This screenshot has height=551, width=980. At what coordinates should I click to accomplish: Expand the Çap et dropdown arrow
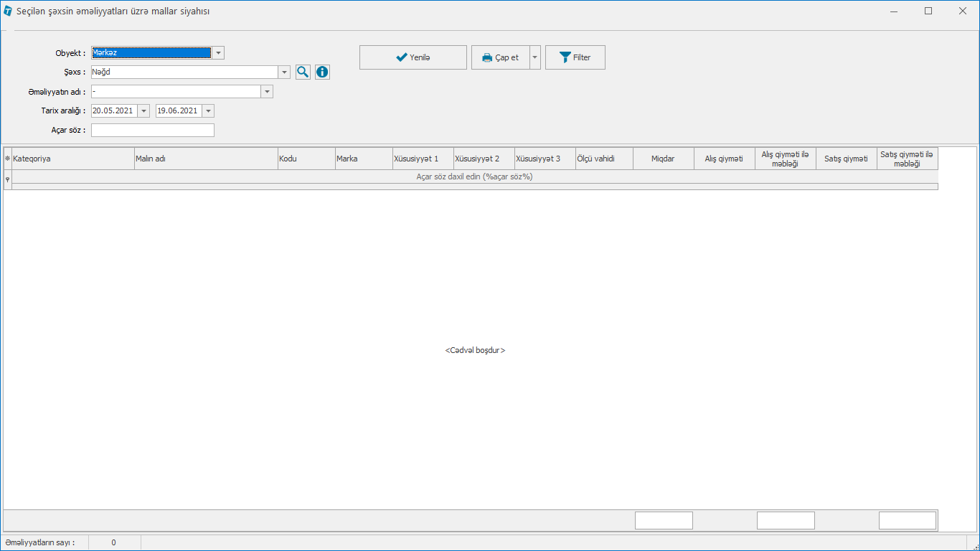tap(535, 57)
